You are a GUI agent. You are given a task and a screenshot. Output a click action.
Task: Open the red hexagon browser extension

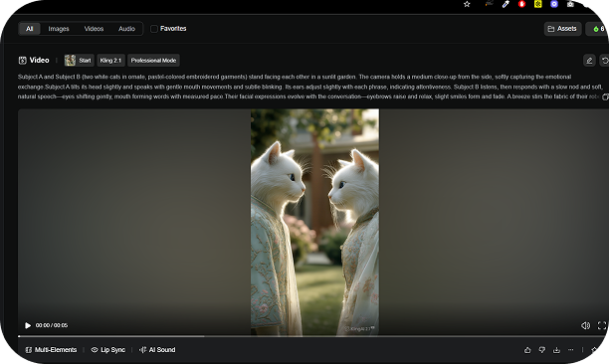coord(521,4)
